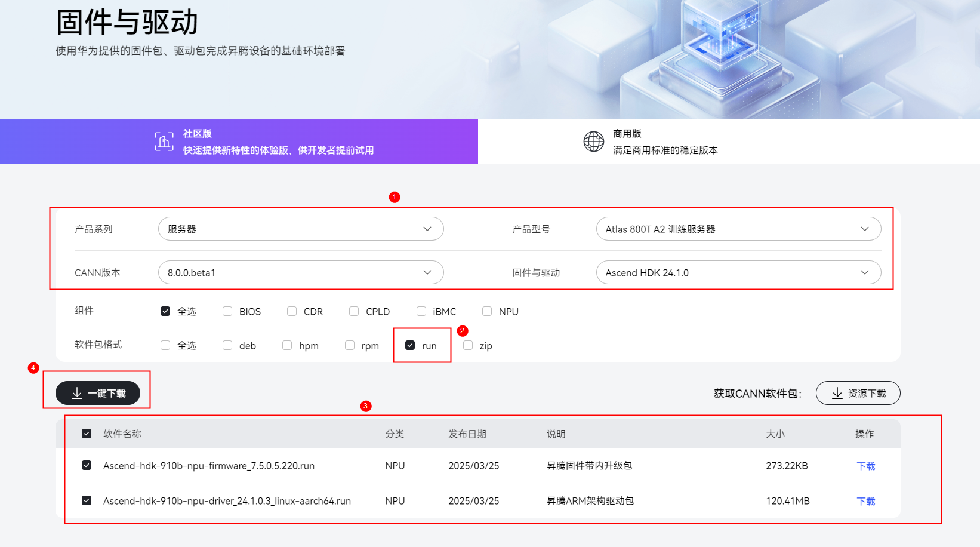The image size is (980, 547).
Task: Check the iBMC component option
Action: 421,311
